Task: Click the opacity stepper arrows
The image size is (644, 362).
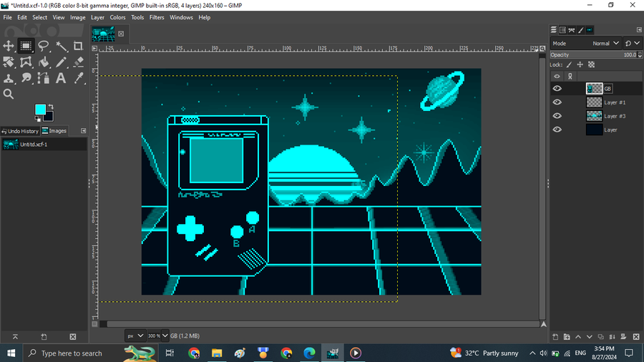Action: [640, 54]
